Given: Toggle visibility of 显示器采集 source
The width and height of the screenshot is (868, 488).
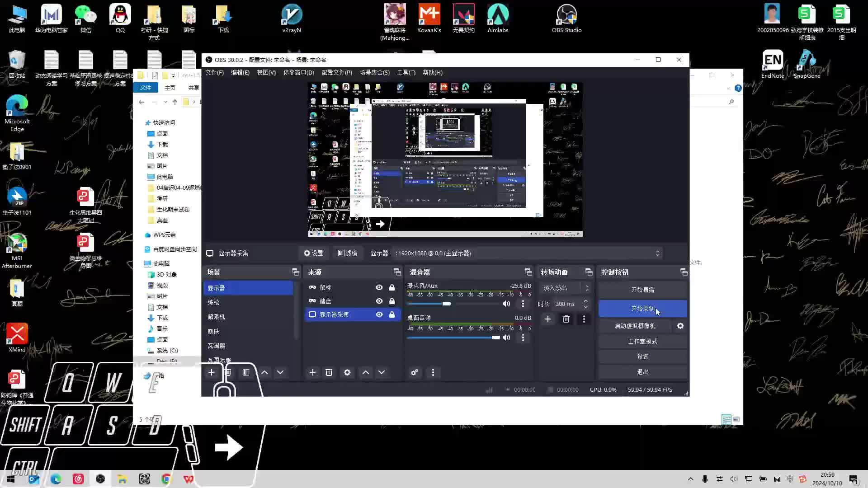Looking at the screenshot, I should pos(379,314).
